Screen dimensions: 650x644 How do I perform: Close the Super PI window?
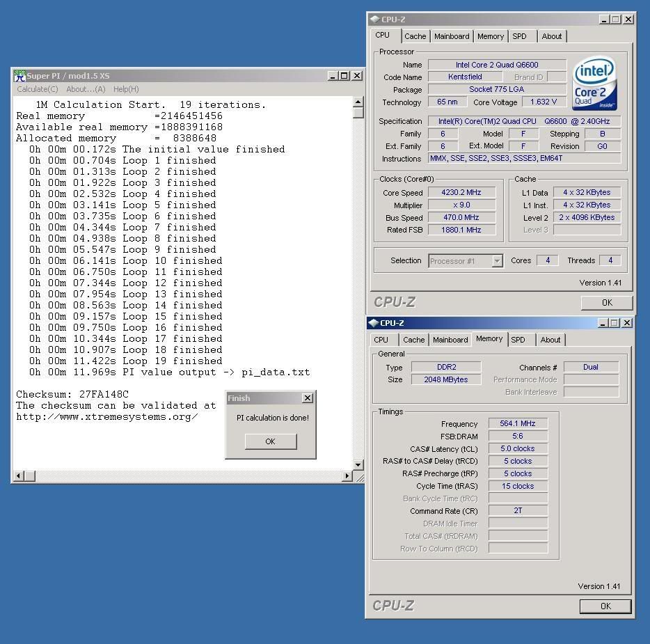357,76
